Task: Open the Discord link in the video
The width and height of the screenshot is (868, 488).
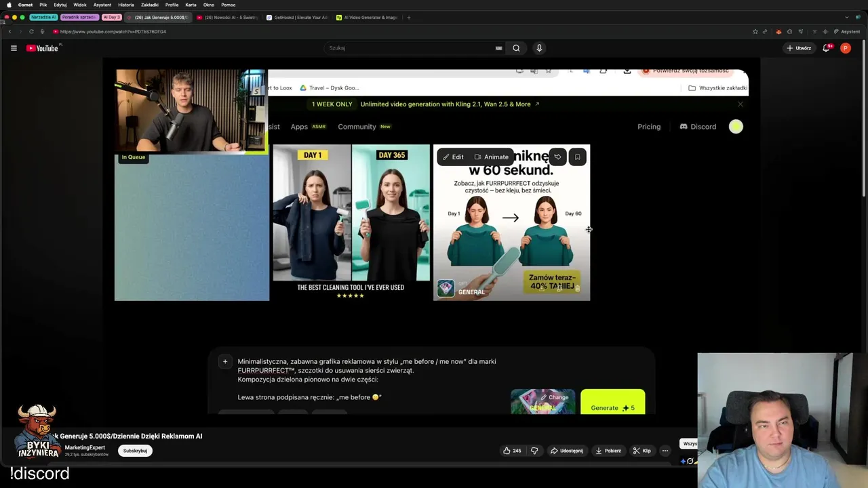Action: [x=698, y=127]
